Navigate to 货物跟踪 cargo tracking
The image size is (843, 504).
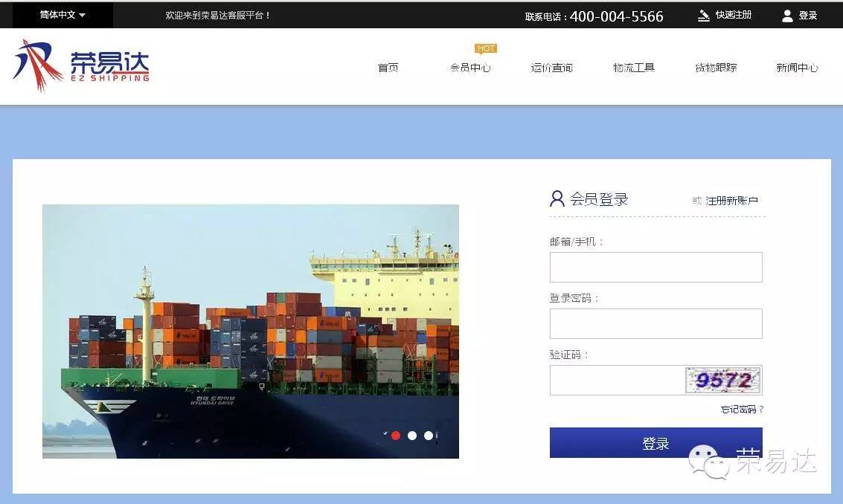(x=715, y=68)
